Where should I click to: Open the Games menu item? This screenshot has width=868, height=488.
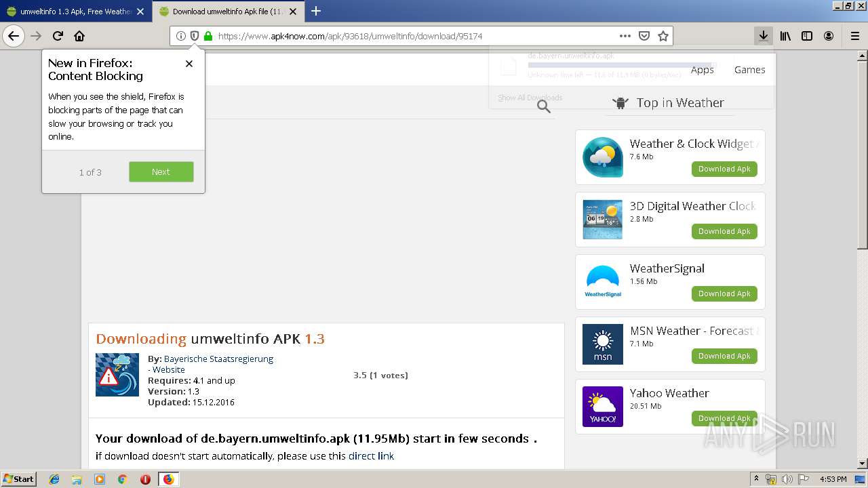pos(749,70)
